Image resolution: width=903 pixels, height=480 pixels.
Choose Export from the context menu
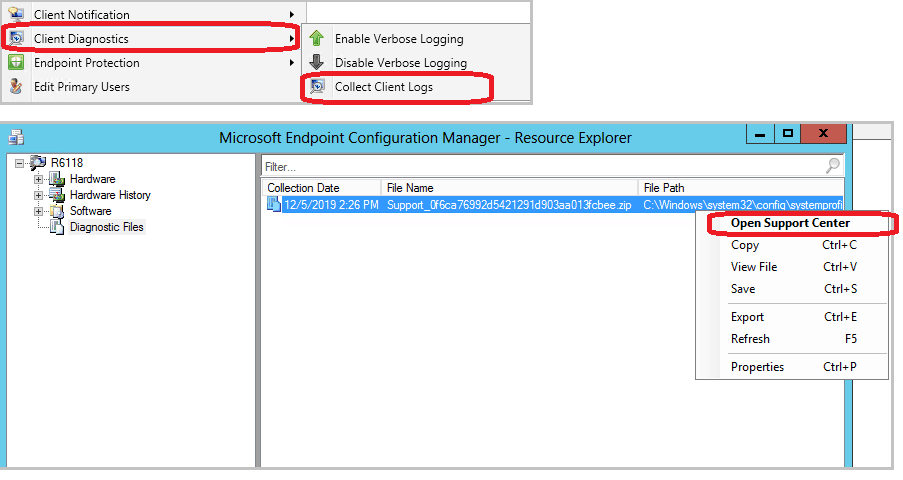pyautogui.click(x=792, y=317)
